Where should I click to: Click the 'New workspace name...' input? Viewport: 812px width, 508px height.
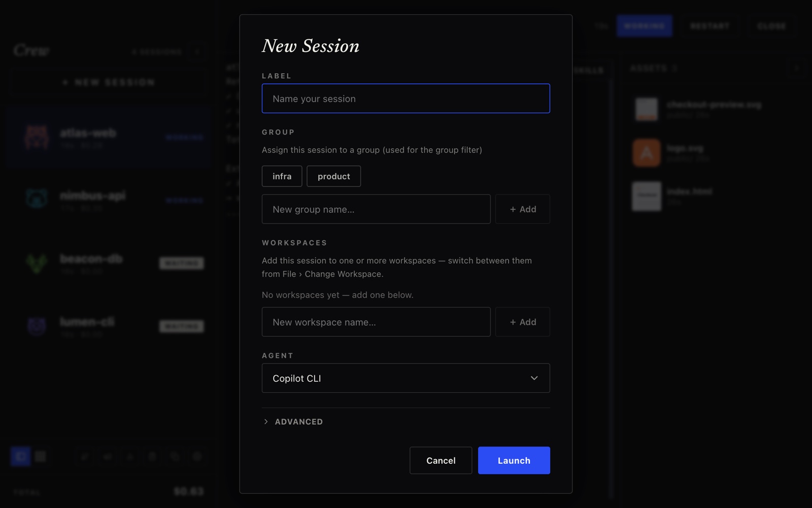(x=376, y=322)
